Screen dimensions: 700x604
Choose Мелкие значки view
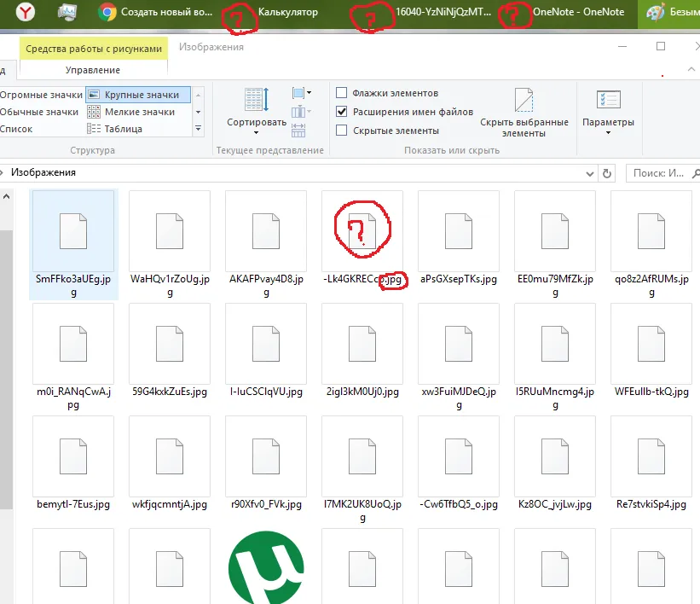click(x=130, y=112)
